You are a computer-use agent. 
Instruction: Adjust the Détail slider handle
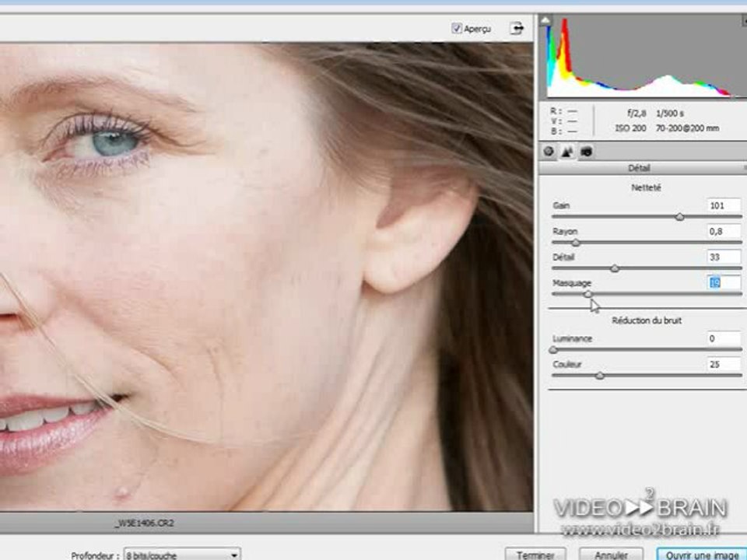(x=615, y=268)
